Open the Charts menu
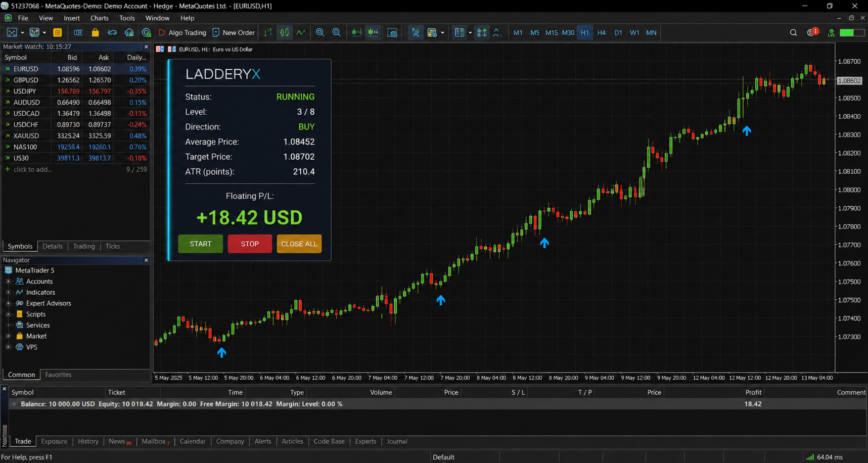 [100, 18]
